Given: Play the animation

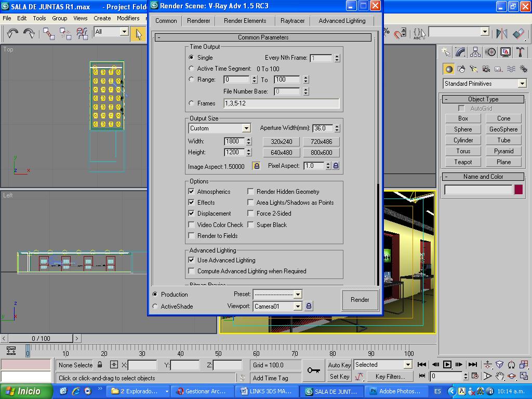Looking at the screenshot, I should click(x=447, y=364).
